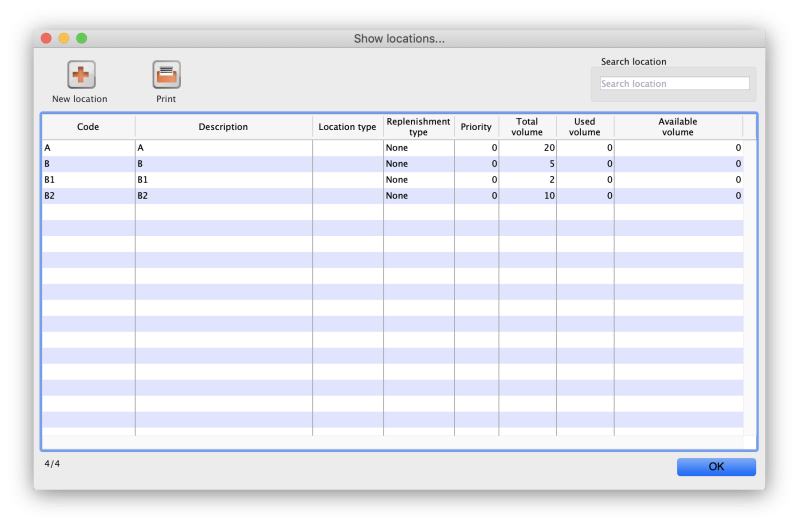This screenshot has height=527, width=800.
Task: Click the Print icon
Action: click(166, 75)
